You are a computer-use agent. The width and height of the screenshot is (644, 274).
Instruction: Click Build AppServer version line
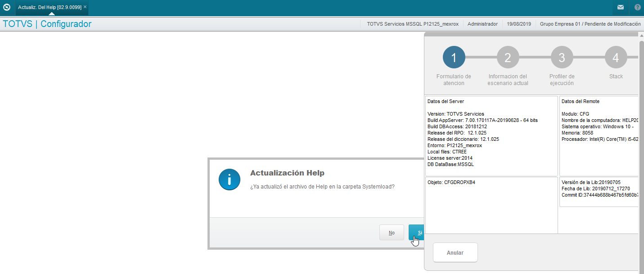click(x=482, y=120)
